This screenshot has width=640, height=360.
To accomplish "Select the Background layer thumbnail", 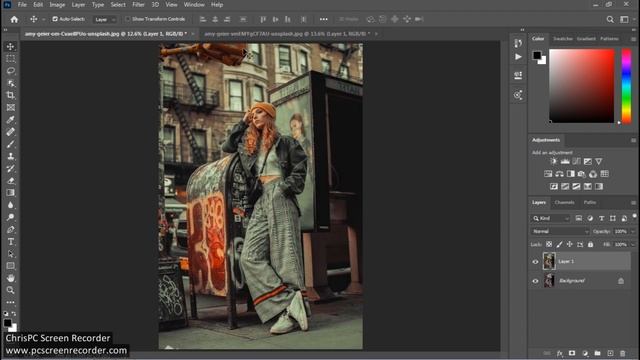I will click(x=549, y=281).
